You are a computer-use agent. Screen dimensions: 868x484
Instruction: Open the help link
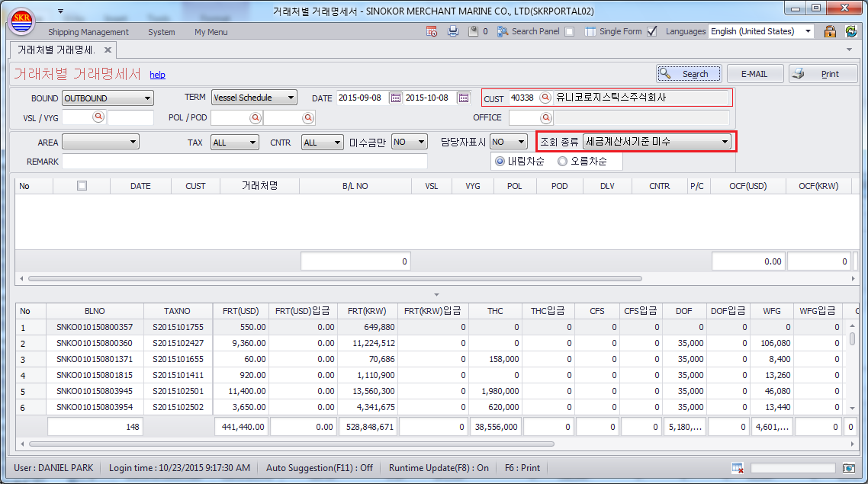tap(157, 75)
